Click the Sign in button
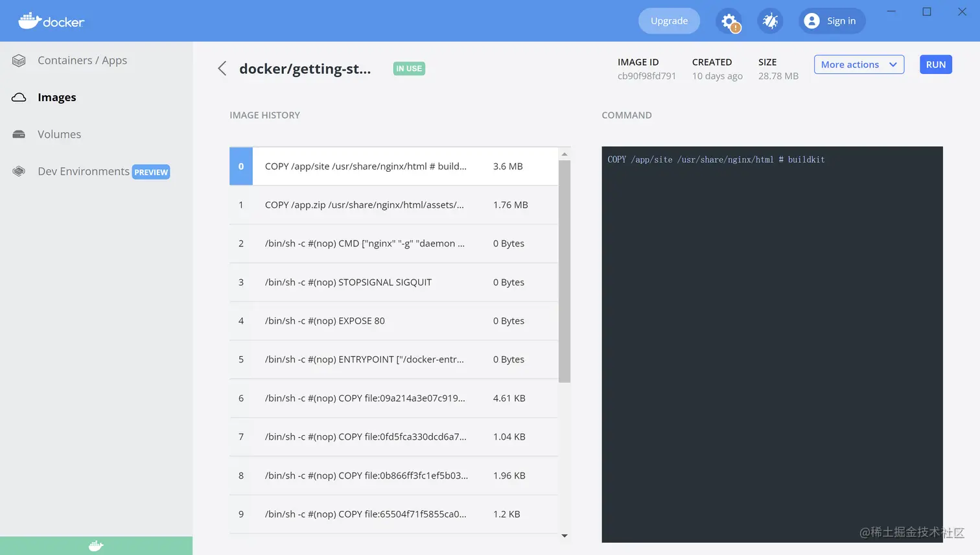The height and width of the screenshot is (555, 980). 832,21
